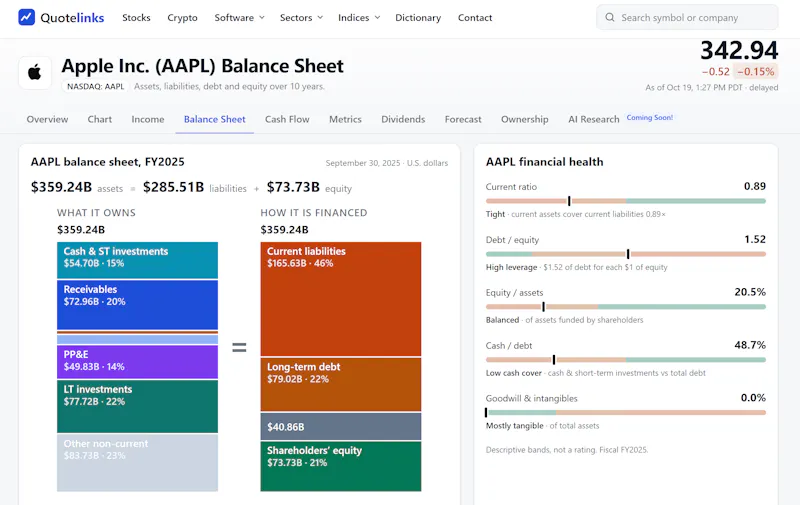Image resolution: width=800 pixels, height=505 pixels.
Task: Click the Goodwill & intangibles indicator bar
Action: (626, 412)
